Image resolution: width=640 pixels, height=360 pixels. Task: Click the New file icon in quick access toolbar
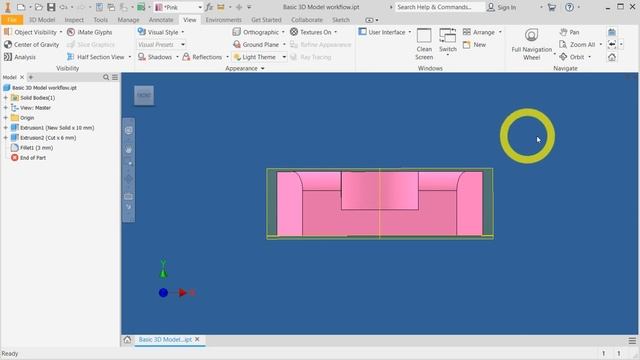click(21, 7)
